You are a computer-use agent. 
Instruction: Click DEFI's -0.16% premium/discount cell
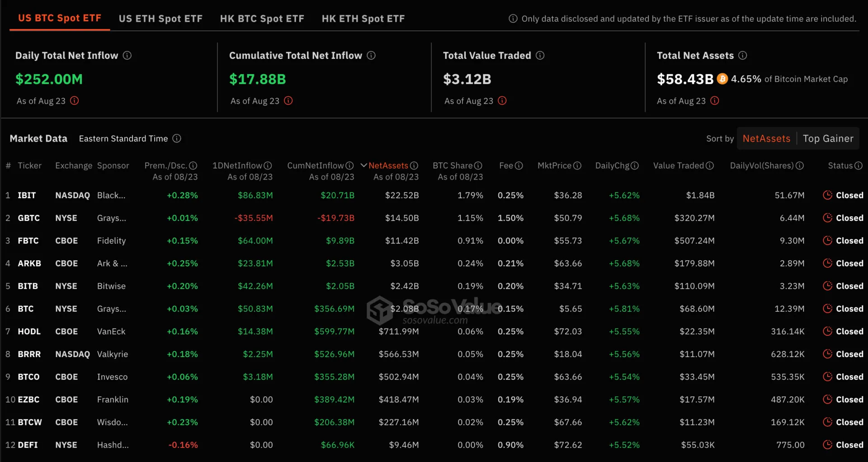pos(183,445)
